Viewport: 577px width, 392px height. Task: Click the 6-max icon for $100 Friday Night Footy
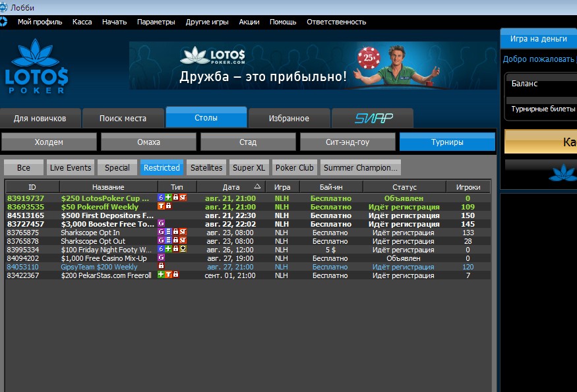coord(161,249)
